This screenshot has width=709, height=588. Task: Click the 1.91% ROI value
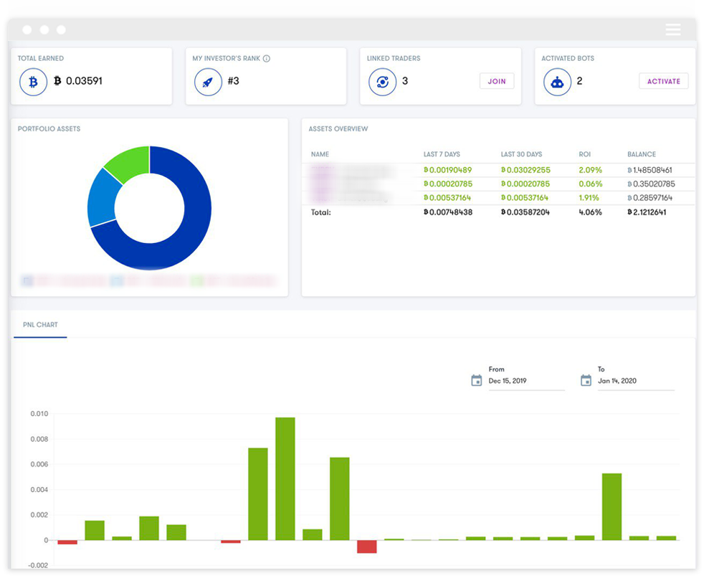click(589, 198)
